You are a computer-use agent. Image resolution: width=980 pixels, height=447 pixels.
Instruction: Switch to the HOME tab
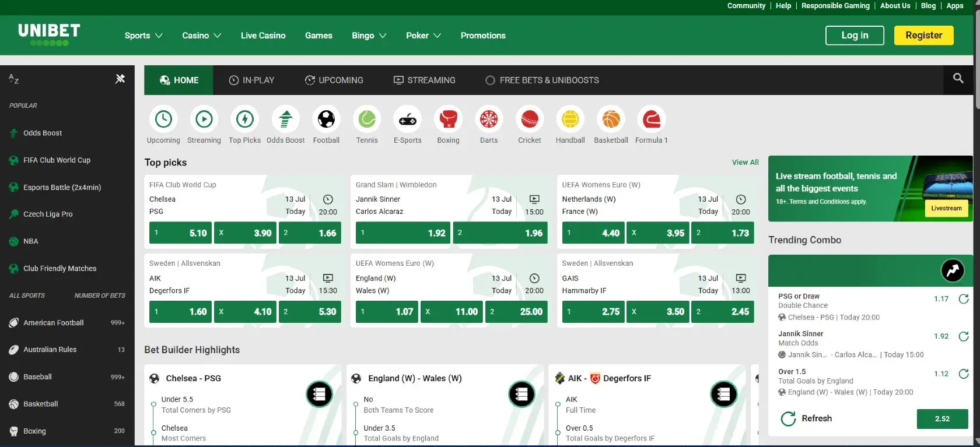point(179,80)
